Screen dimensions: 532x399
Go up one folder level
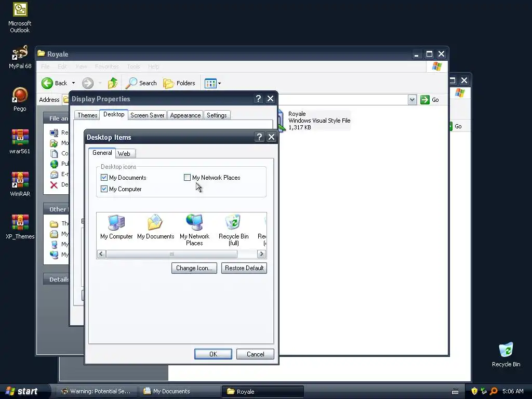113,83
